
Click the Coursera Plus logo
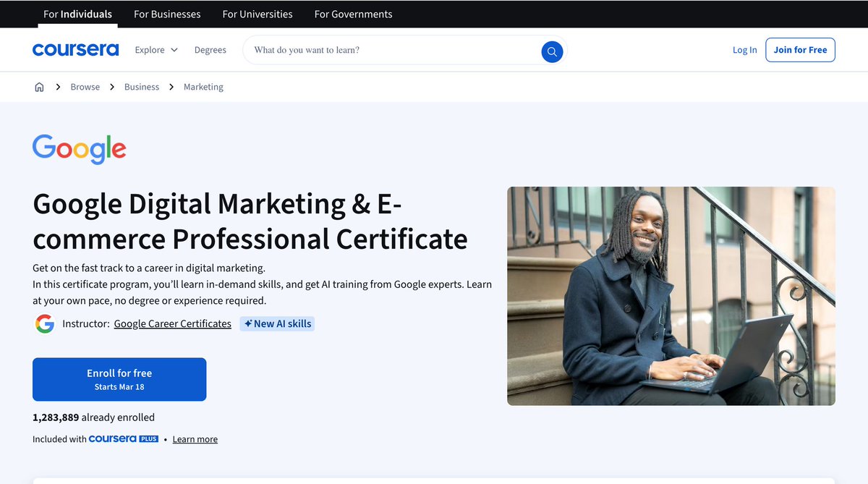pyautogui.click(x=124, y=438)
